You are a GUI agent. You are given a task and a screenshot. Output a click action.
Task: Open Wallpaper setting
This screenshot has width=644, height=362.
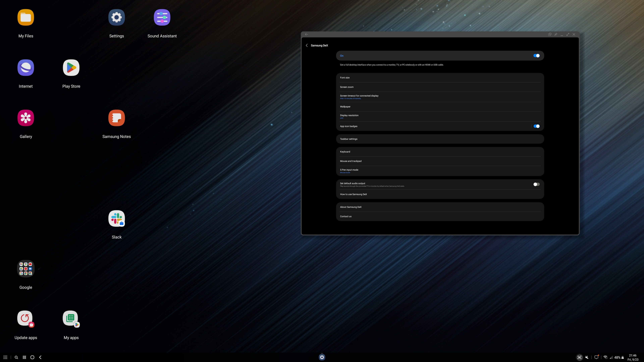click(x=440, y=107)
